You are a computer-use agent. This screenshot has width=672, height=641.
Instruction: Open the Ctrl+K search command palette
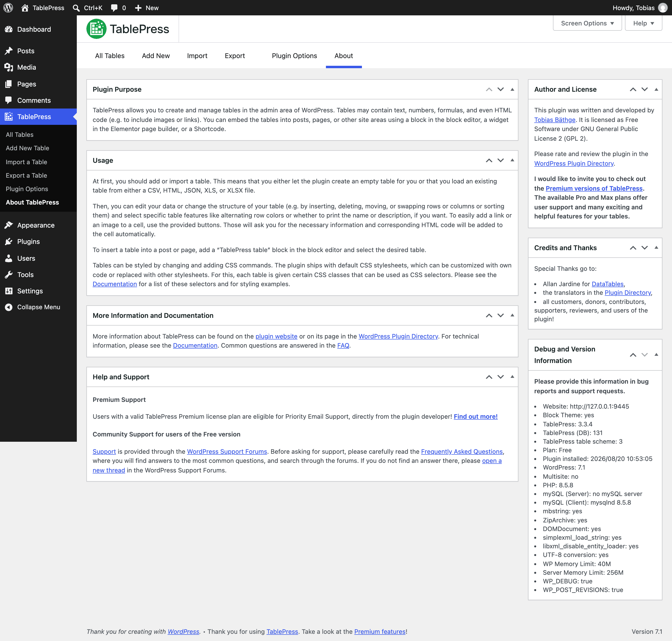click(88, 7)
